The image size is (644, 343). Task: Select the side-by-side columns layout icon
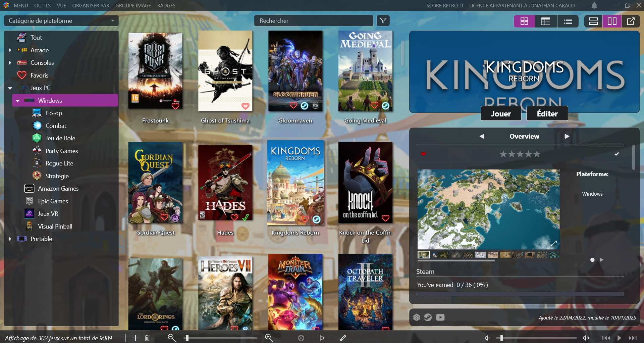tap(612, 21)
